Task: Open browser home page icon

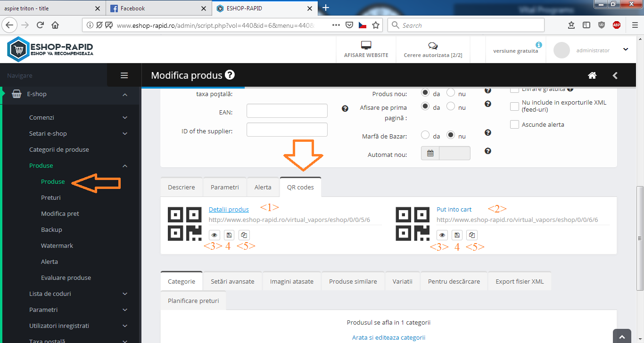Action: pyautogui.click(x=55, y=25)
